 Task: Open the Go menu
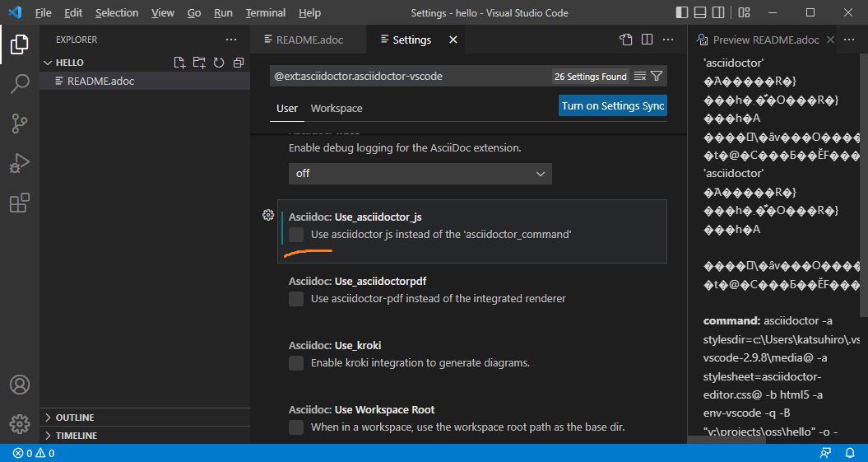[194, 12]
